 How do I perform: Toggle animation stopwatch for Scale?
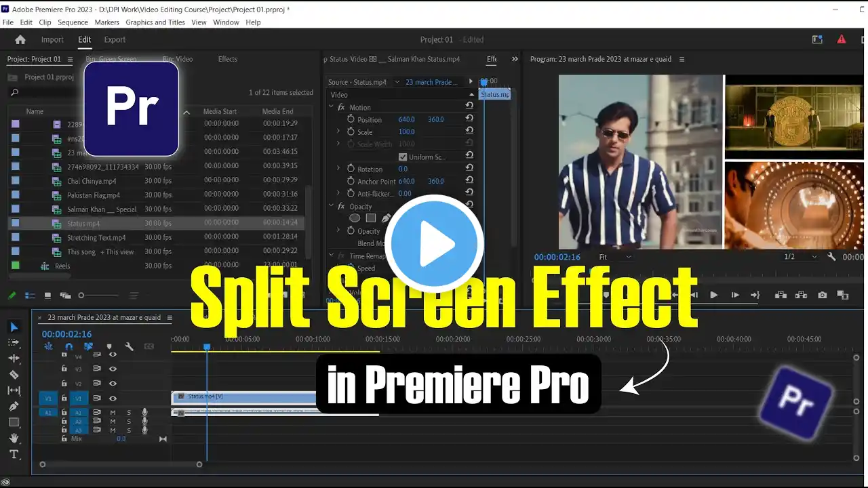tap(351, 131)
